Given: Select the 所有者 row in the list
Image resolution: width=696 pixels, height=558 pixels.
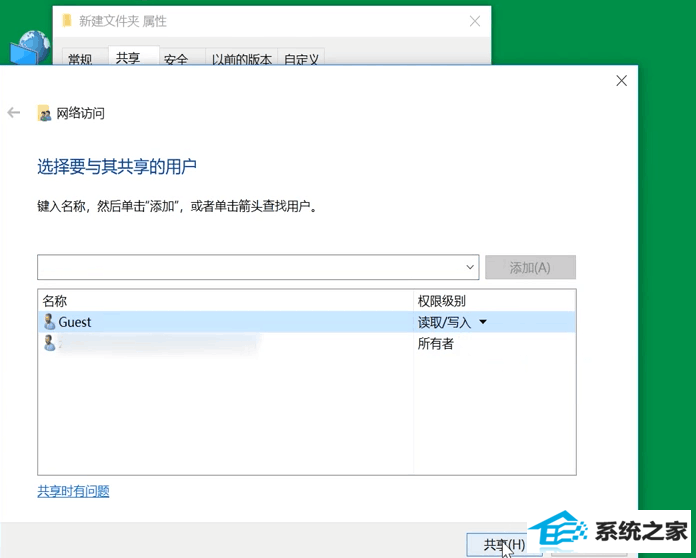Looking at the screenshot, I should tap(307, 343).
